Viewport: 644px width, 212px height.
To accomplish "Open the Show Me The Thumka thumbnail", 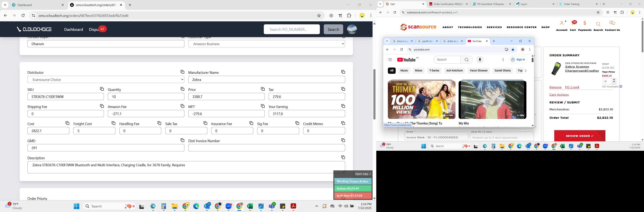I will click(x=422, y=99).
